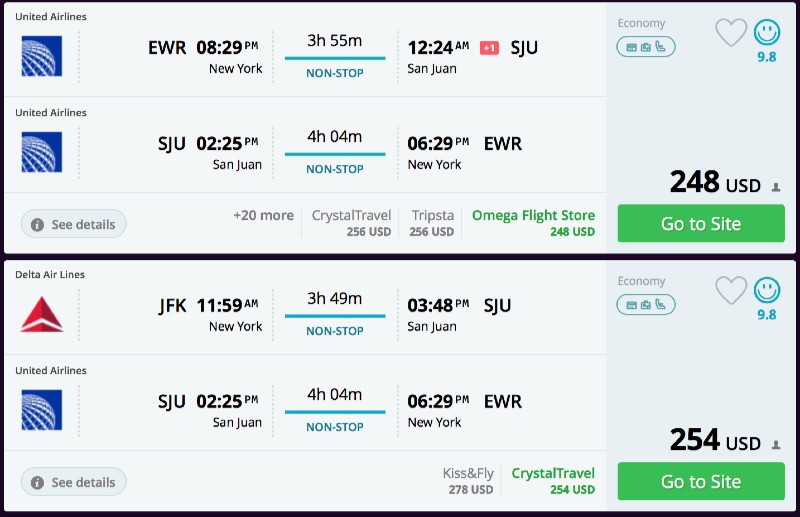Image resolution: width=800 pixels, height=517 pixels.
Task: Select the CrystalTravel 254 USD offer
Action: [553, 481]
